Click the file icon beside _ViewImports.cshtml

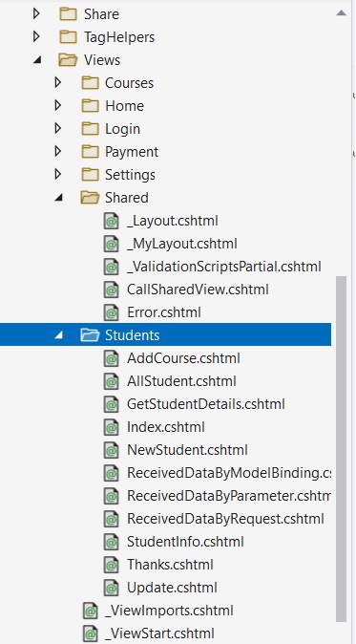click(x=91, y=611)
